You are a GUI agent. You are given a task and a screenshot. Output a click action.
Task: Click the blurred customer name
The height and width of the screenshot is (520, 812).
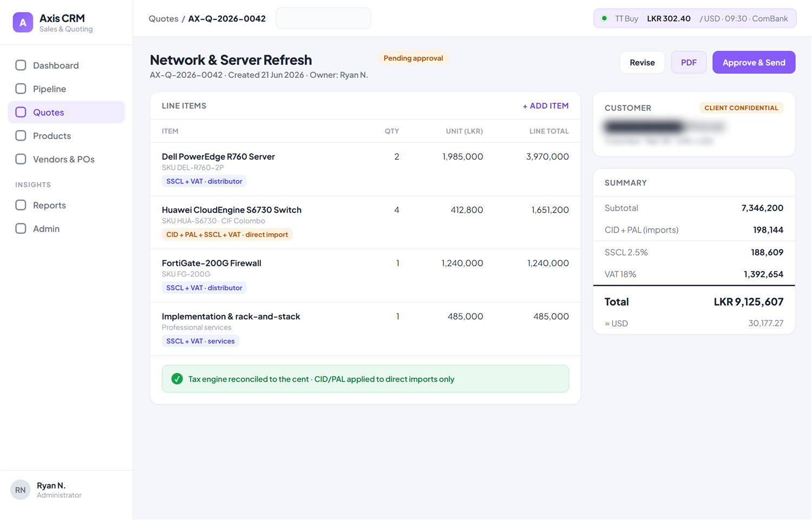664,127
